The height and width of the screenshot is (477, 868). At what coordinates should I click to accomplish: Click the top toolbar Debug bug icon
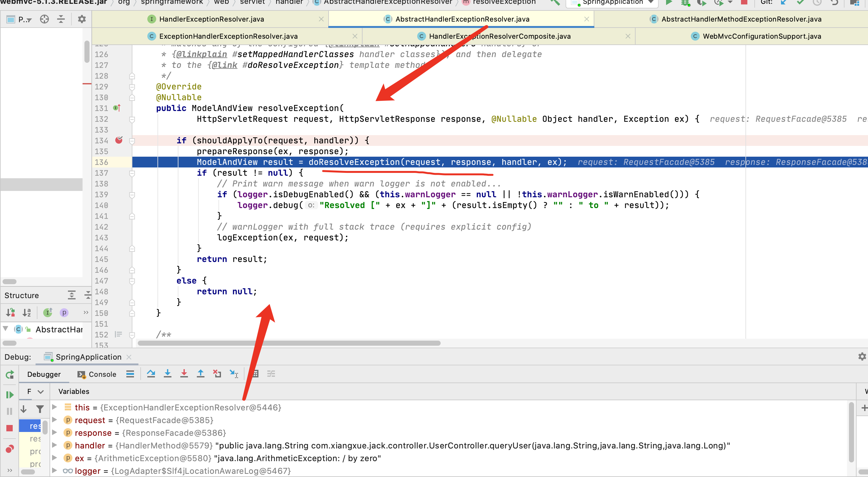(x=685, y=3)
